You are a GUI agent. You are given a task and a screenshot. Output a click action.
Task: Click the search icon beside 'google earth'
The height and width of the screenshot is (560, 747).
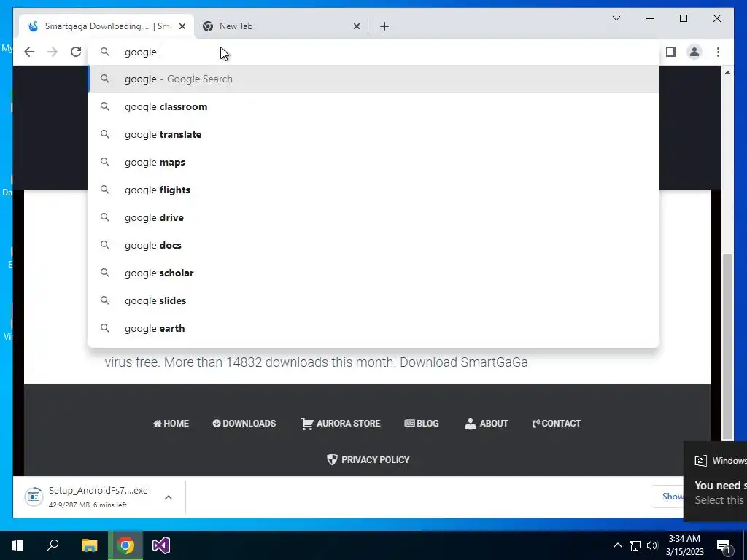(105, 328)
